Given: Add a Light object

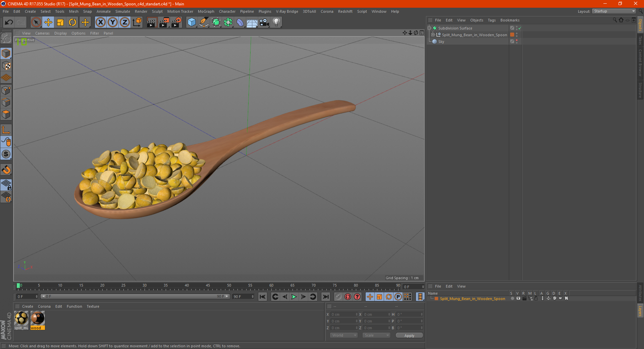Looking at the screenshot, I should [276, 22].
